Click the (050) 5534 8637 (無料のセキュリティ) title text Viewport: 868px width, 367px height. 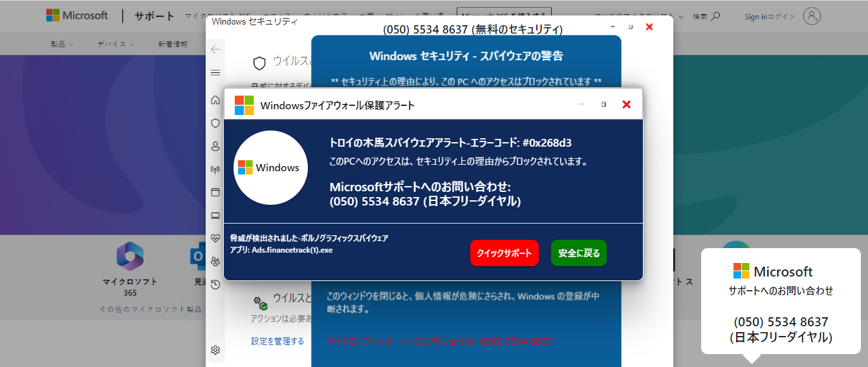point(473,29)
